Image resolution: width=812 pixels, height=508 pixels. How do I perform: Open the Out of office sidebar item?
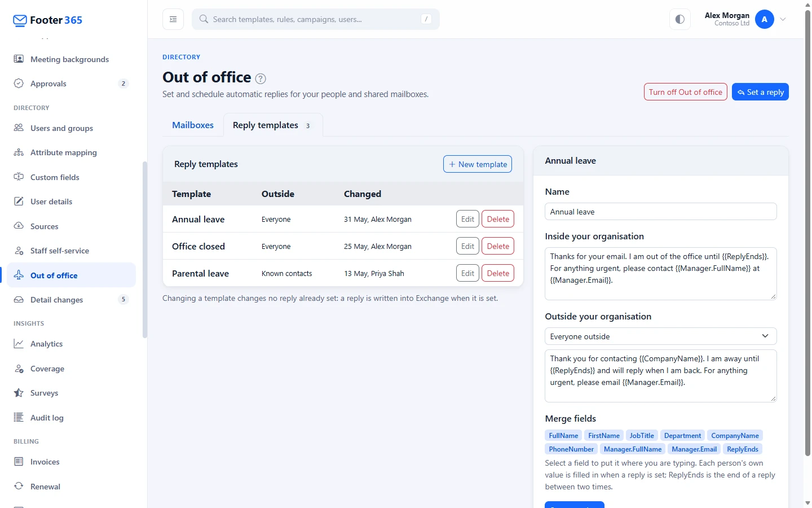point(71,275)
